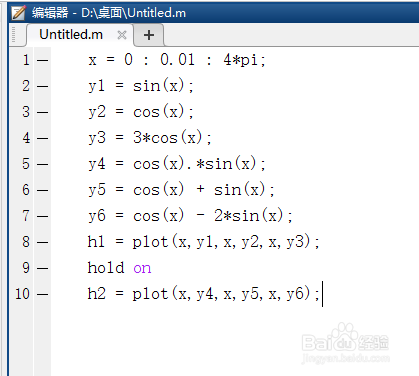Click the title bar text 'D:\桌面\Untitled.m'

[x=133, y=13]
